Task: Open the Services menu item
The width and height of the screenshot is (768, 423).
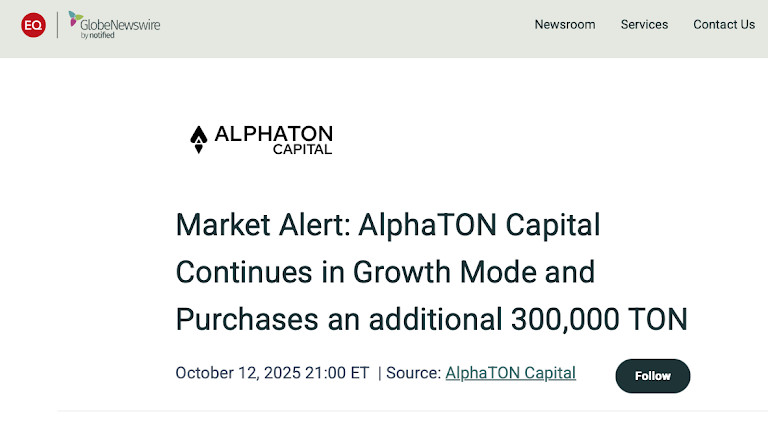Action: click(644, 25)
